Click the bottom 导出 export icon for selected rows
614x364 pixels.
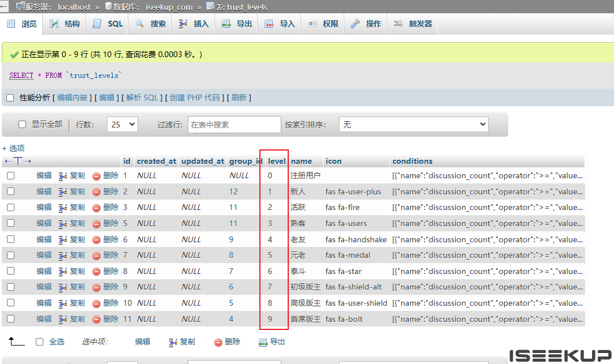pos(263,343)
